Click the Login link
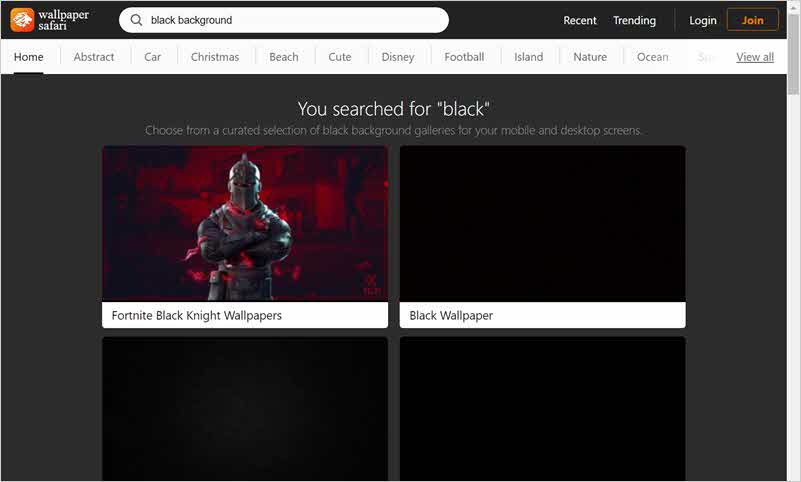Screen dimensions: 801x482 (702, 20)
